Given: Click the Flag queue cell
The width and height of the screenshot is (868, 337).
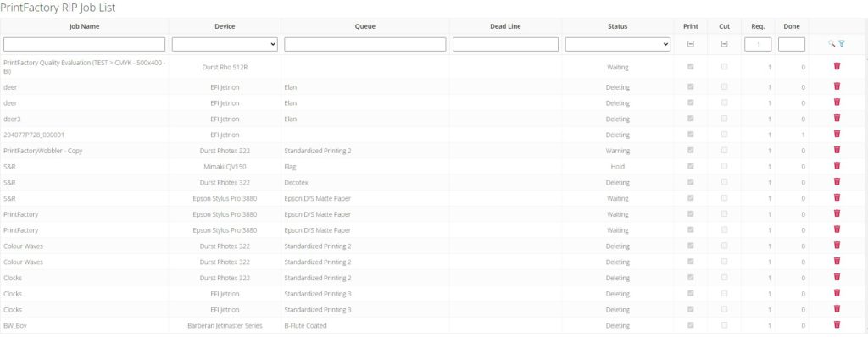Looking at the screenshot, I should [290, 167].
